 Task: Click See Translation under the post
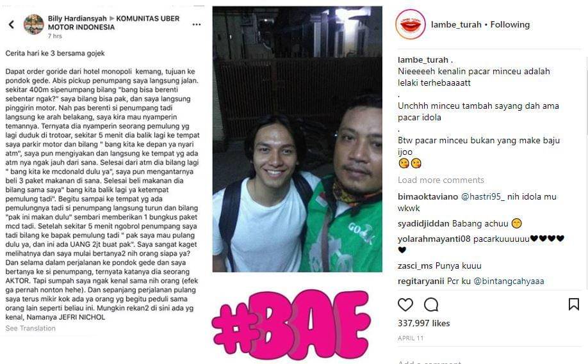point(30,328)
